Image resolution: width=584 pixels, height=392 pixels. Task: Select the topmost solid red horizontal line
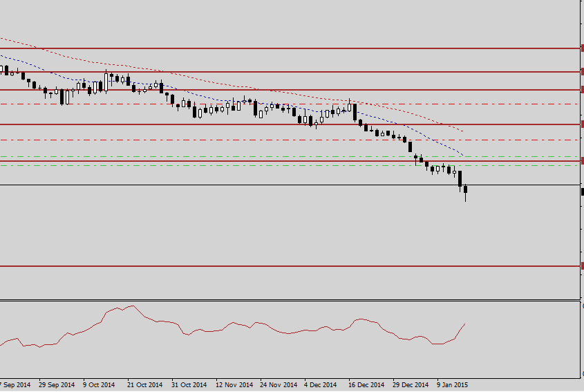(x=276, y=48)
